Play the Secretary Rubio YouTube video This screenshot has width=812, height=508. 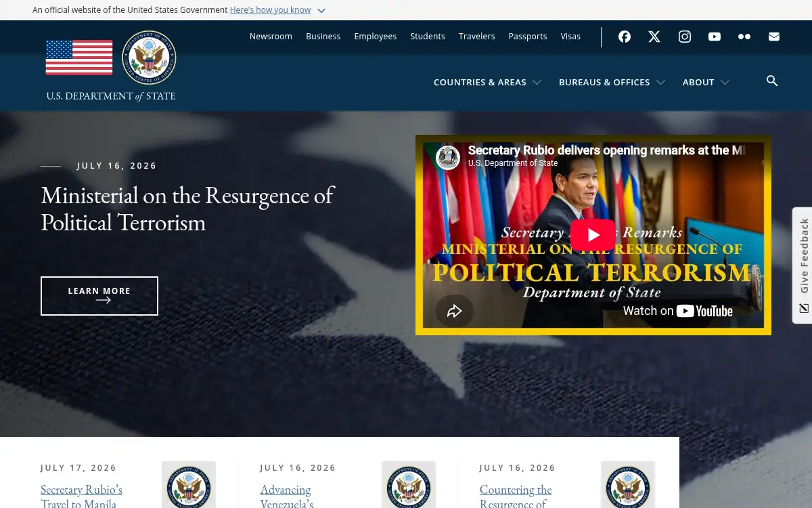point(593,235)
